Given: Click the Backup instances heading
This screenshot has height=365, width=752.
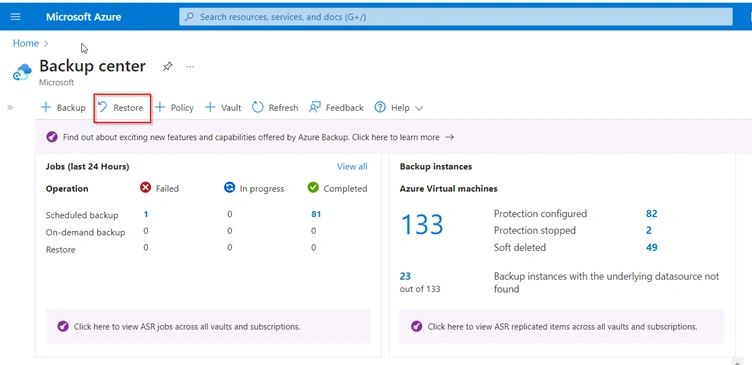Looking at the screenshot, I should [435, 166].
